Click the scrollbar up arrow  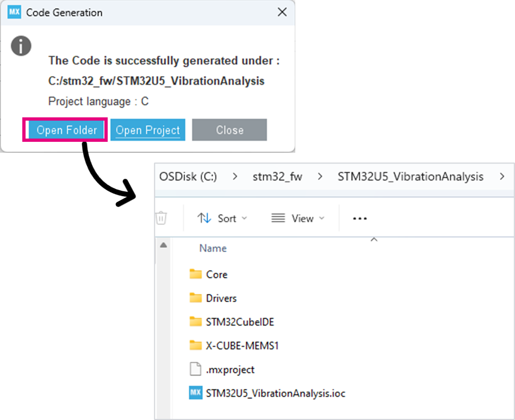(164, 245)
